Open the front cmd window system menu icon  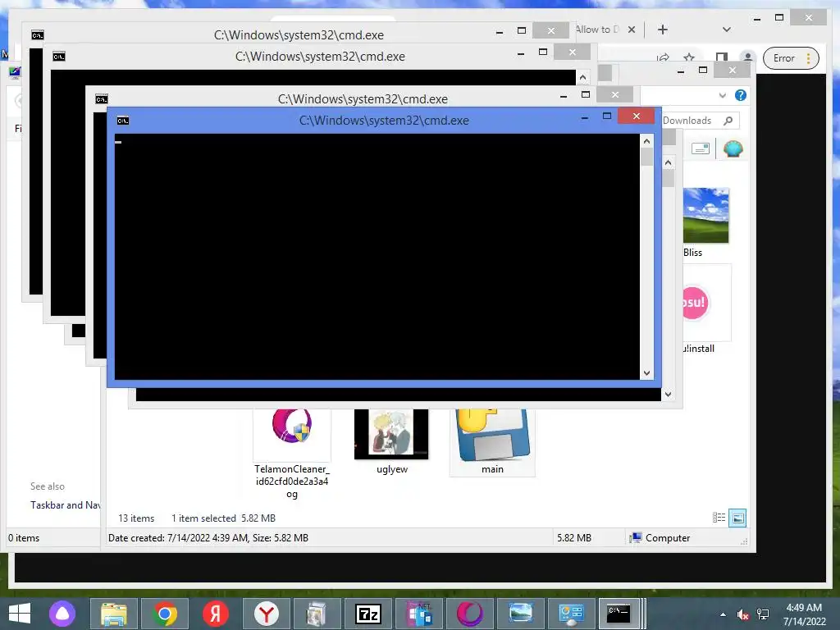(123, 121)
